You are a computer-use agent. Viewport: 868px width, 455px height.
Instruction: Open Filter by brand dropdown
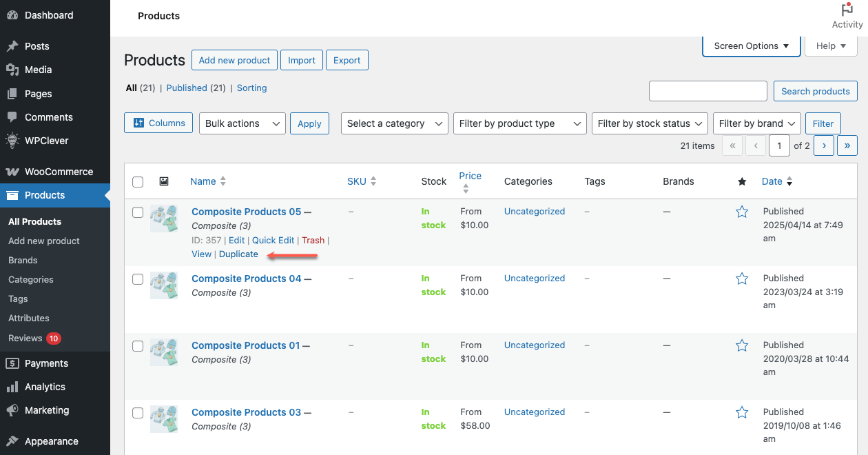coord(757,123)
